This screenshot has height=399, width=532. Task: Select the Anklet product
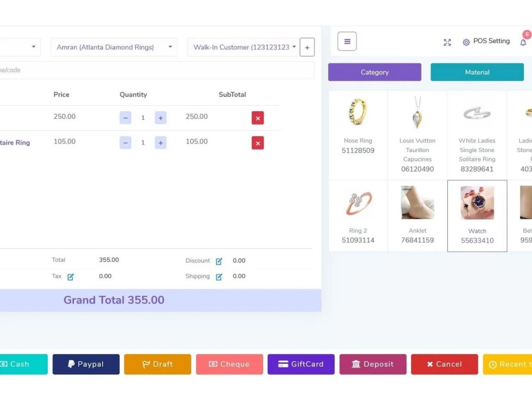tap(417, 216)
